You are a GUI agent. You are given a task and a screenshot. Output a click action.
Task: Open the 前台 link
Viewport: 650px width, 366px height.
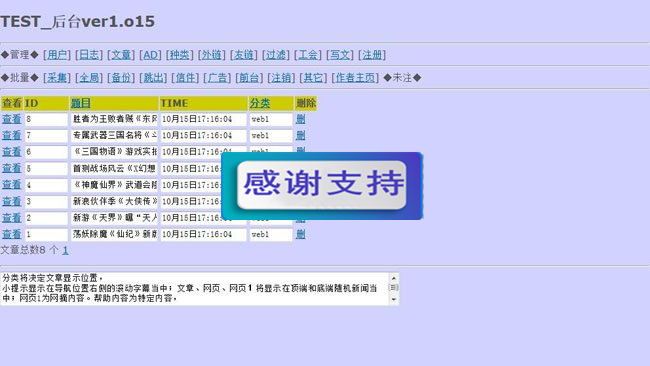pyautogui.click(x=249, y=78)
